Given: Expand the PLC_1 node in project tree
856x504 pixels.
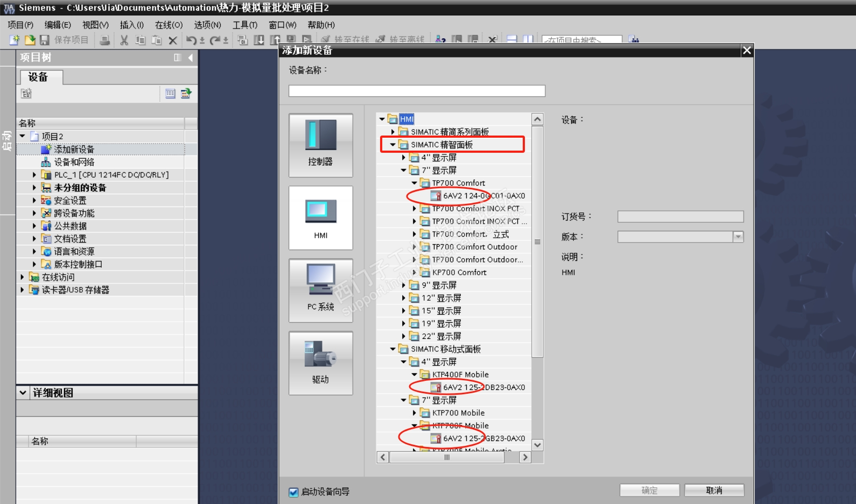Looking at the screenshot, I should pyautogui.click(x=34, y=175).
